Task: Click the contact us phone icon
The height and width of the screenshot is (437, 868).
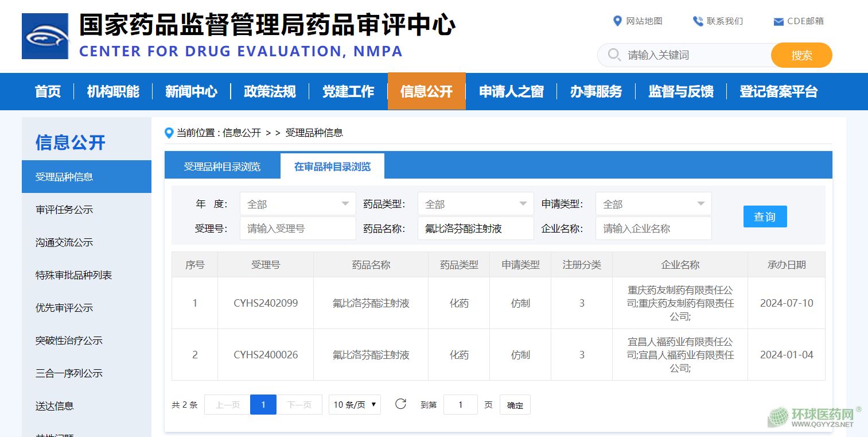Action: tap(698, 21)
